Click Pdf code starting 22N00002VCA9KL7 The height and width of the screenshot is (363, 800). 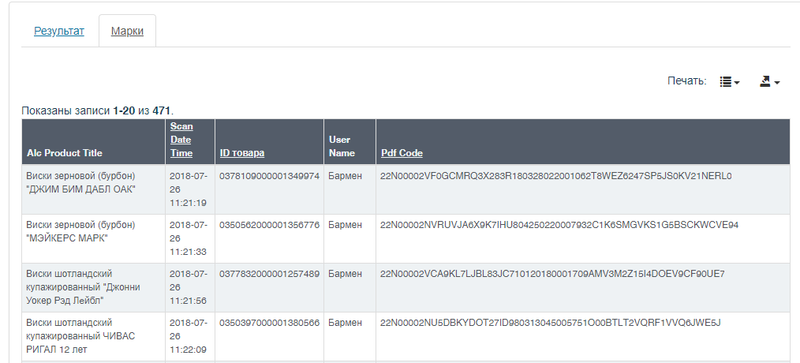(x=553, y=274)
